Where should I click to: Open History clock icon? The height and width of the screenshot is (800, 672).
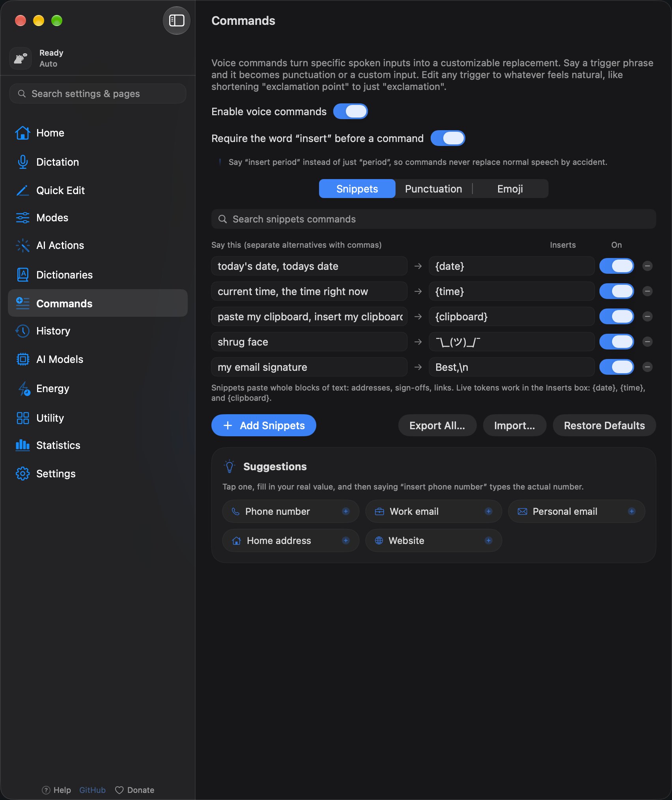click(x=22, y=331)
